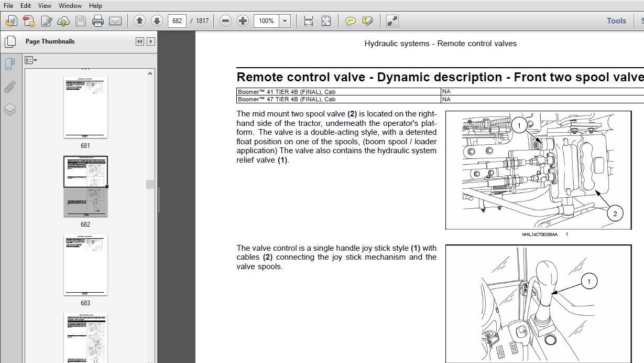Open the Tools pane
The width and height of the screenshot is (644, 363).
click(616, 21)
